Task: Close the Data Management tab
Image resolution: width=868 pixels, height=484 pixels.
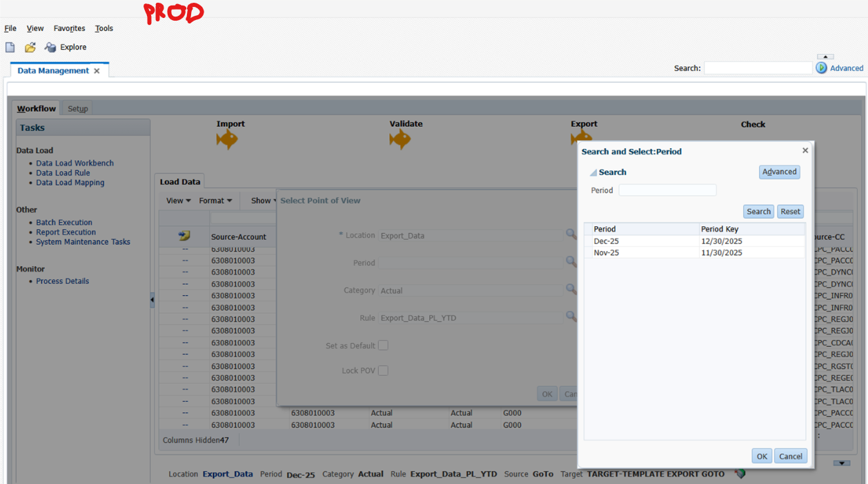Action: (97, 71)
